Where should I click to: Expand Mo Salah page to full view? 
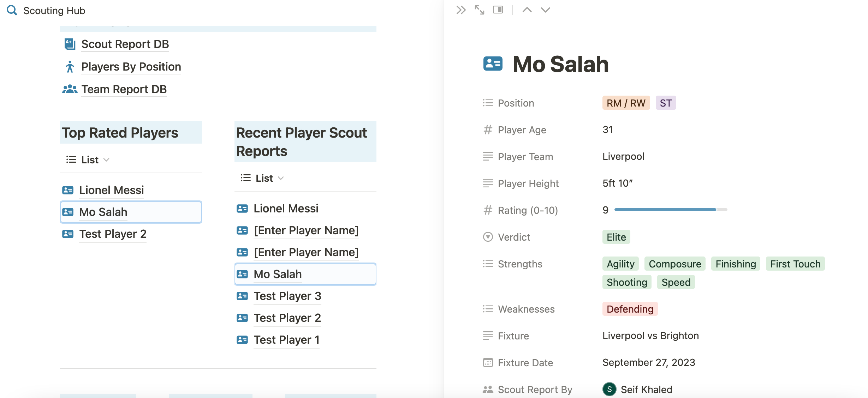click(x=480, y=10)
